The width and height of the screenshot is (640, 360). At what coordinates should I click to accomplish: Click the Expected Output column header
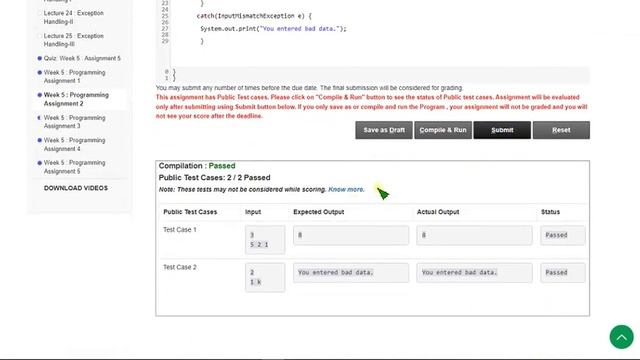[x=318, y=212]
